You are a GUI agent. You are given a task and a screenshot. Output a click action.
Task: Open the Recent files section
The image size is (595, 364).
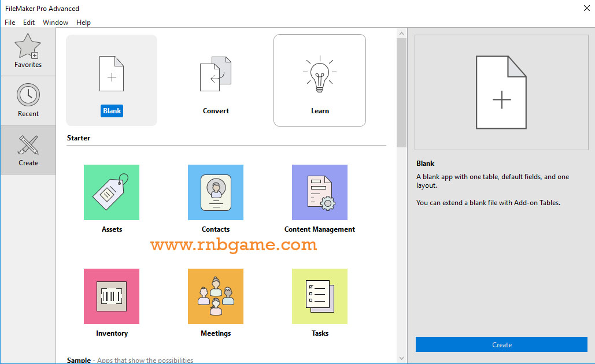pyautogui.click(x=28, y=101)
